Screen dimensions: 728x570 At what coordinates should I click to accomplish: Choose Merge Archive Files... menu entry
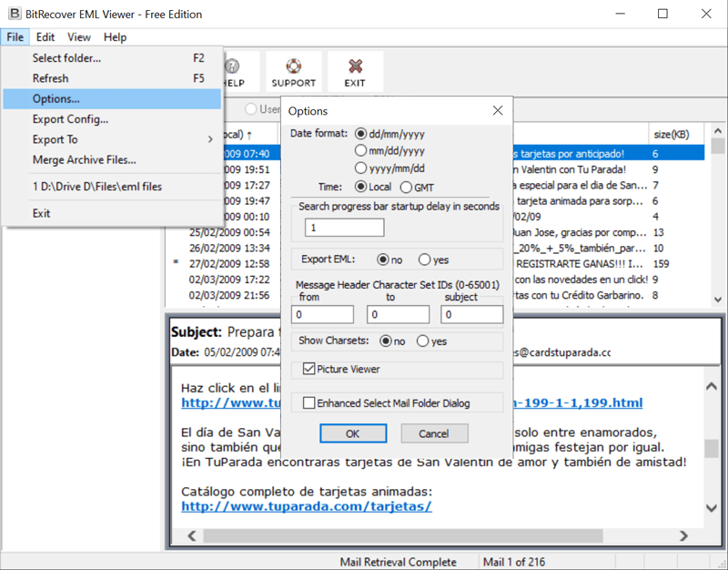[x=112, y=160]
